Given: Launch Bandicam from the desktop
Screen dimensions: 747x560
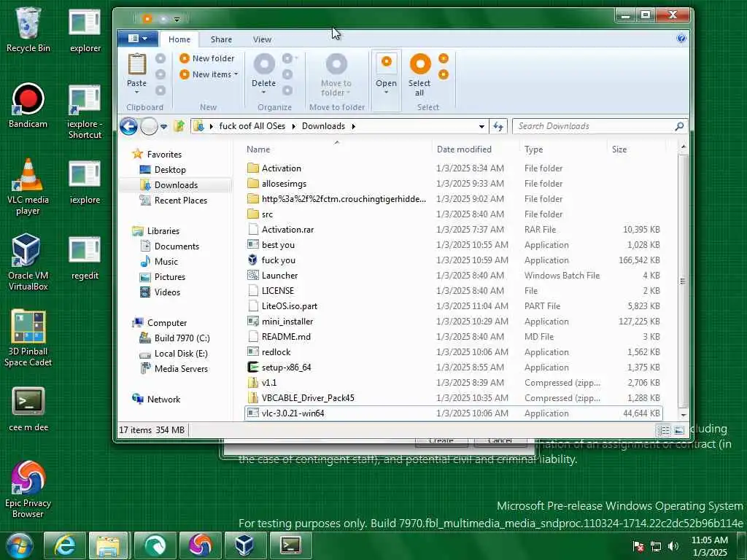Looking at the screenshot, I should 28,106.
